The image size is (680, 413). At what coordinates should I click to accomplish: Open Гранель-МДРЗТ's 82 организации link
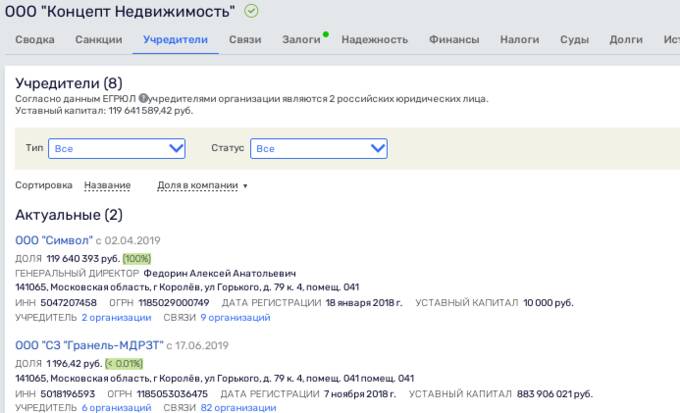(238, 408)
